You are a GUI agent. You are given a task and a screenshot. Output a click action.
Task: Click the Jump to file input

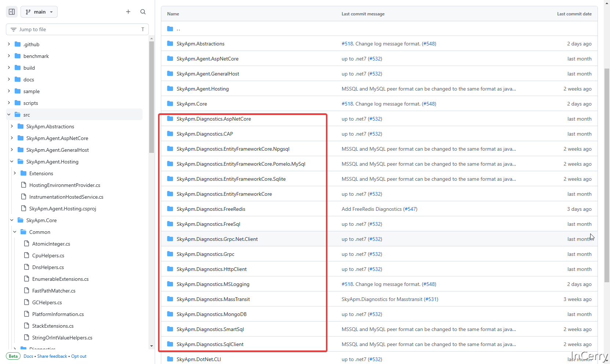coord(77,29)
